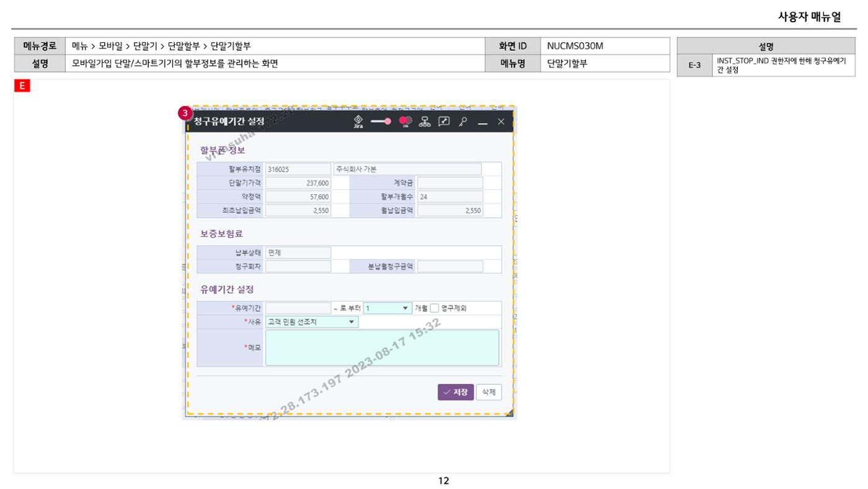Open the Jira icon in dialog title bar

358,121
